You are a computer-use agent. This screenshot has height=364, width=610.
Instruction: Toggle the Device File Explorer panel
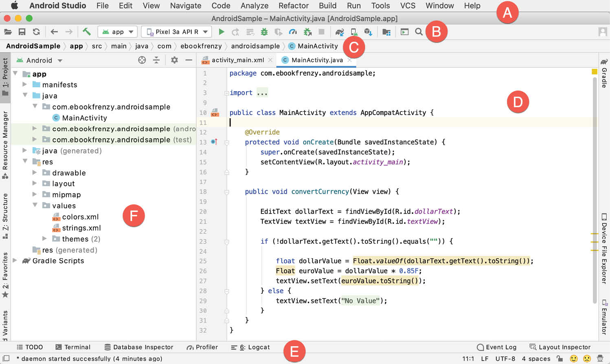pyautogui.click(x=604, y=248)
